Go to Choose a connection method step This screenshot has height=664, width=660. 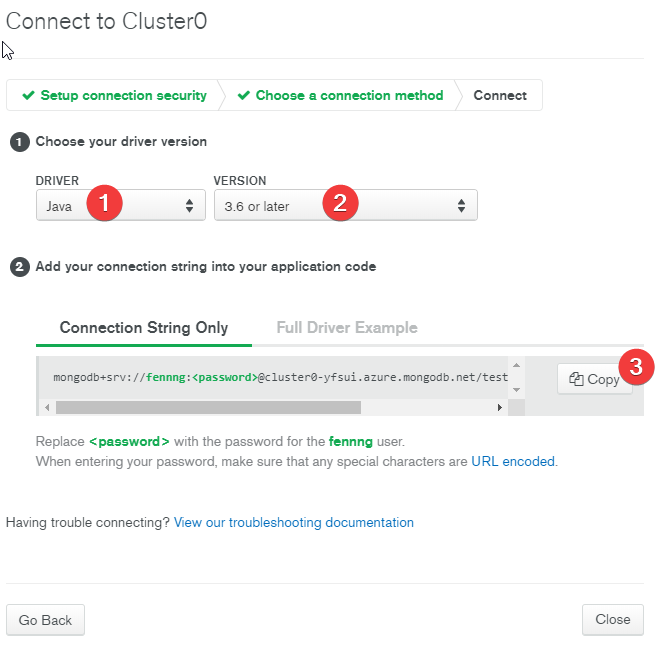pos(340,95)
